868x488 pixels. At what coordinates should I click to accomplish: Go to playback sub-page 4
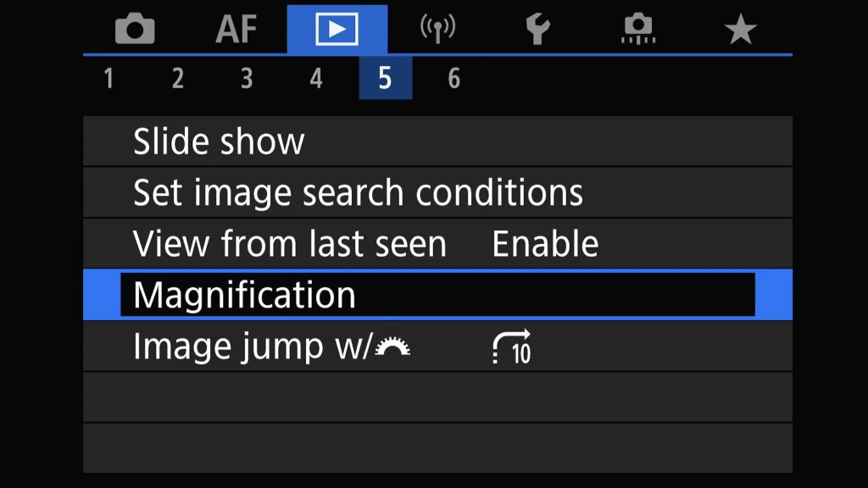[316, 79]
